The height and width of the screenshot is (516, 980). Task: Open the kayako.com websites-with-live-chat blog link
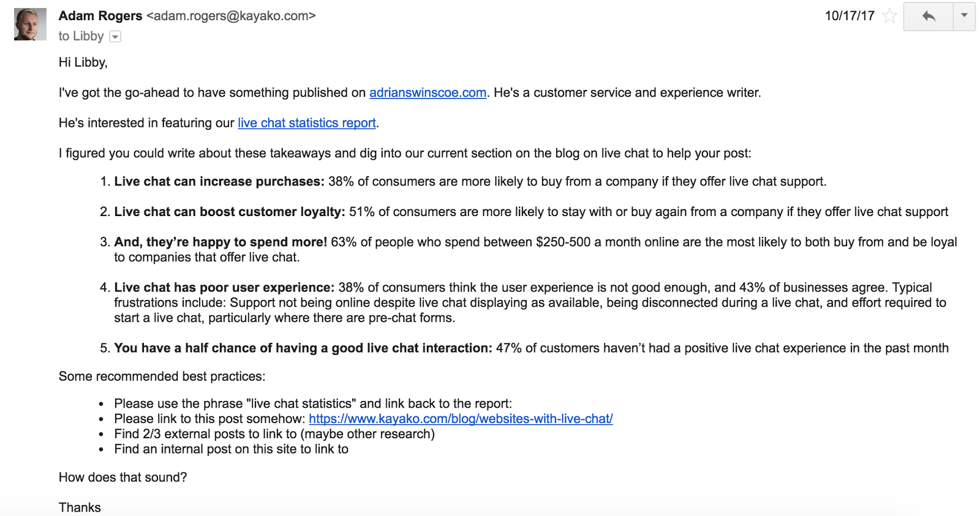click(461, 419)
